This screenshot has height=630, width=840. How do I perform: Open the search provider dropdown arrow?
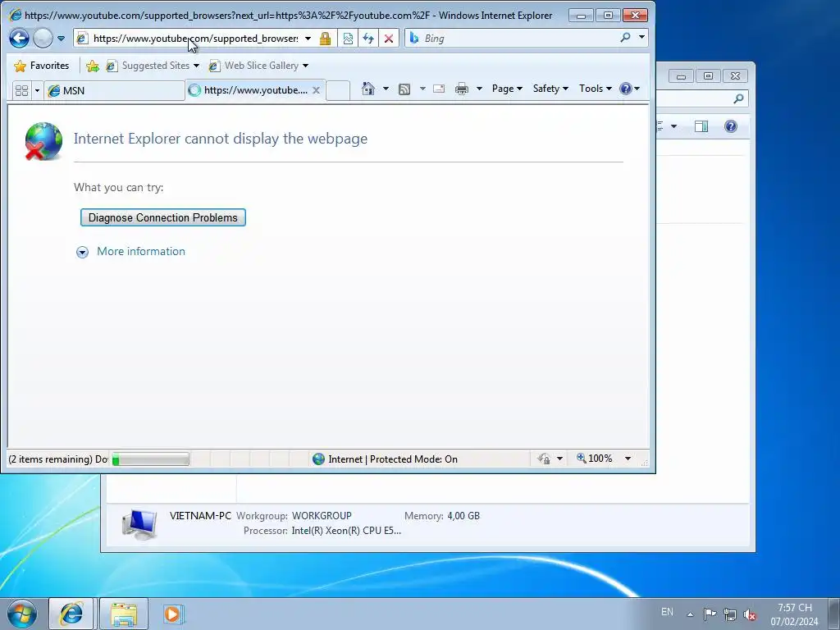pos(641,38)
